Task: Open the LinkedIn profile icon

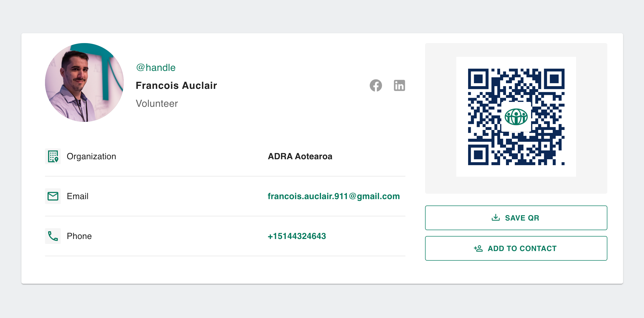Action: tap(399, 86)
